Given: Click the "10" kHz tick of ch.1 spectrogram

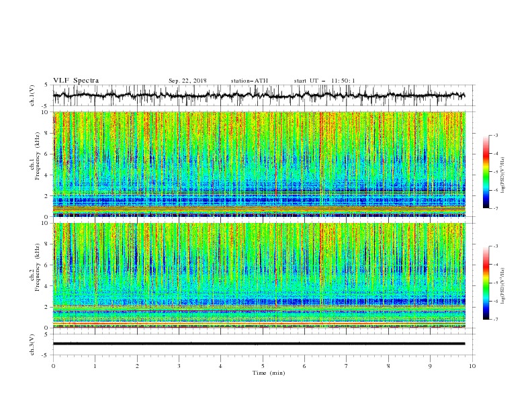Looking at the screenshot, I should [46, 112].
